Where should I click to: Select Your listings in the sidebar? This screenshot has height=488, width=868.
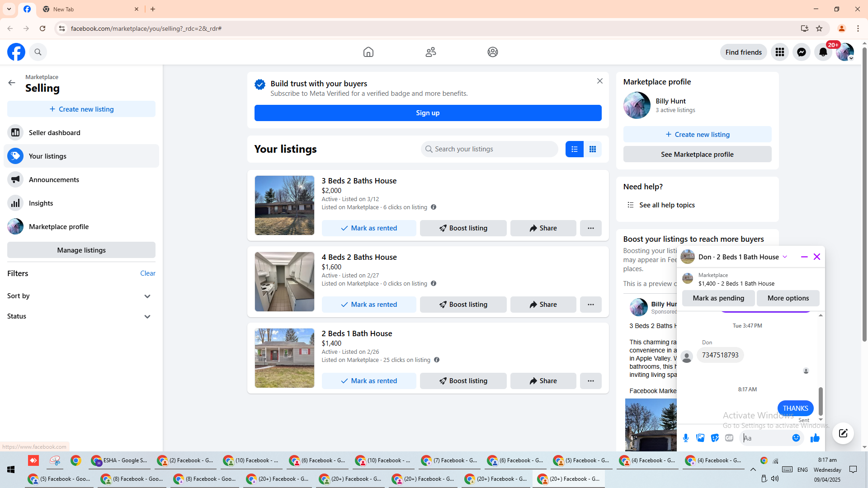[x=81, y=156]
